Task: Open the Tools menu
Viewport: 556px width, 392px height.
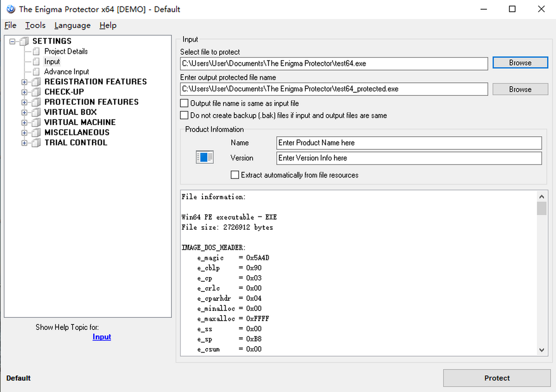Action: tap(35, 25)
